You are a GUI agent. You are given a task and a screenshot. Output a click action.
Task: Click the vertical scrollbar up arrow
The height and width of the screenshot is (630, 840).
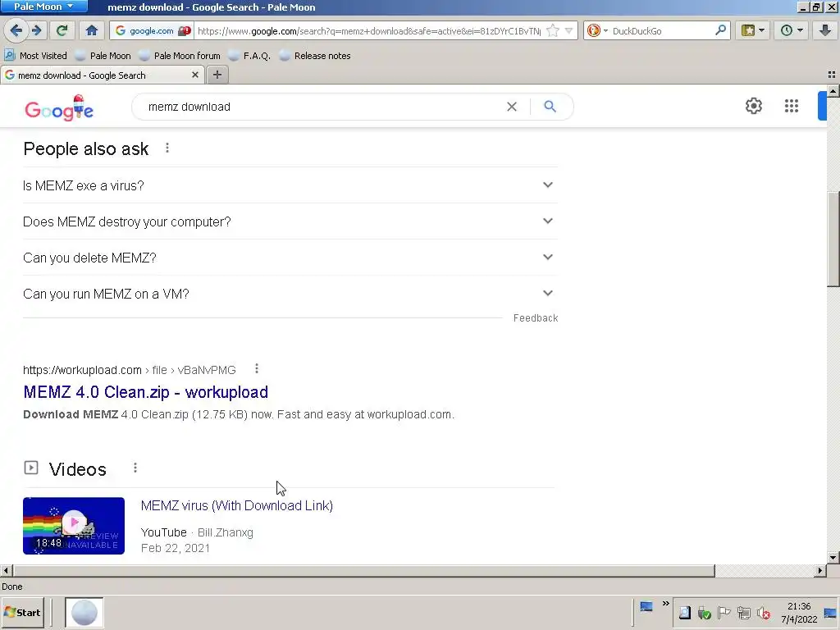coord(833,92)
